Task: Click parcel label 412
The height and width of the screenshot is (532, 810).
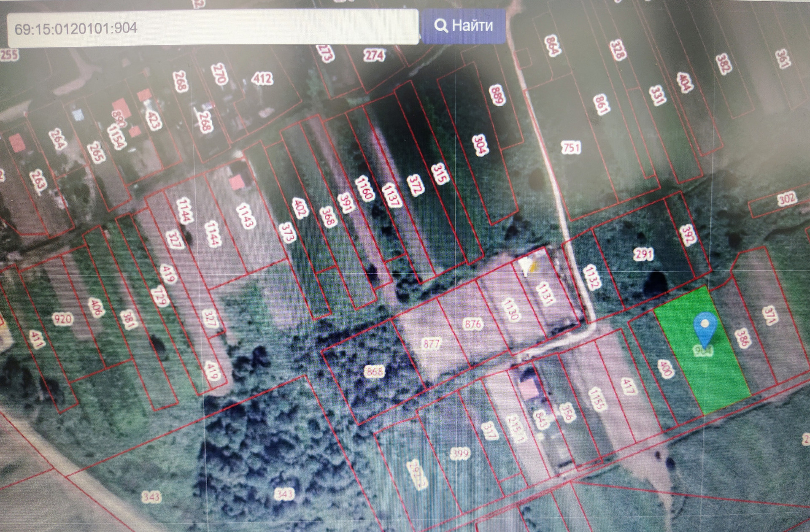Action: [x=262, y=78]
